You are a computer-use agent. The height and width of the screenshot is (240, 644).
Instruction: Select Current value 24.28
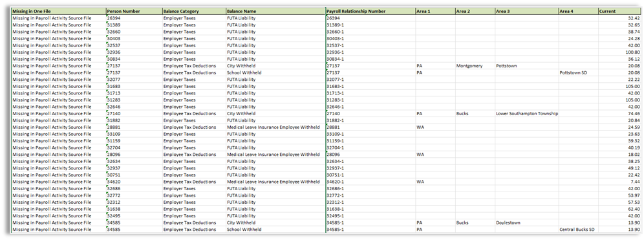pyautogui.click(x=619, y=39)
